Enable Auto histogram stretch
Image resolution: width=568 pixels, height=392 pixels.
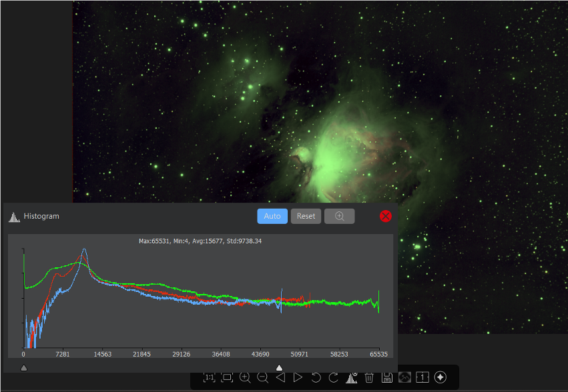coord(272,216)
